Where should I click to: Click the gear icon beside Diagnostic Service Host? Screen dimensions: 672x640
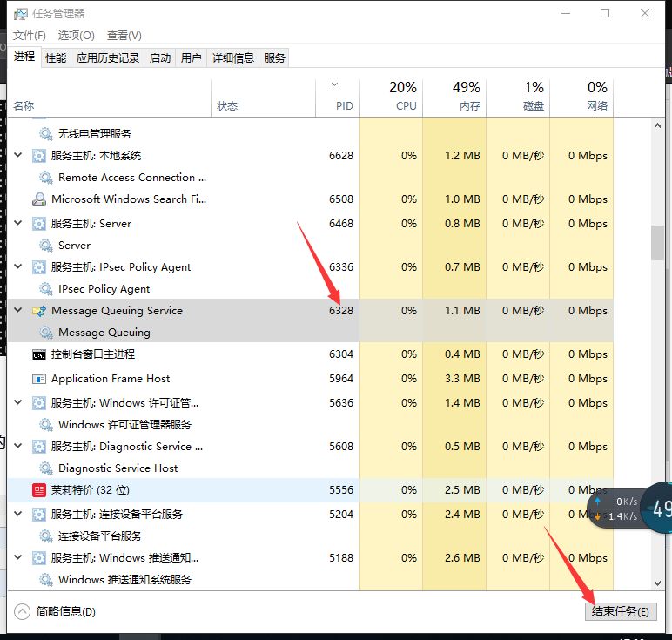pyautogui.click(x=46, y=468)
